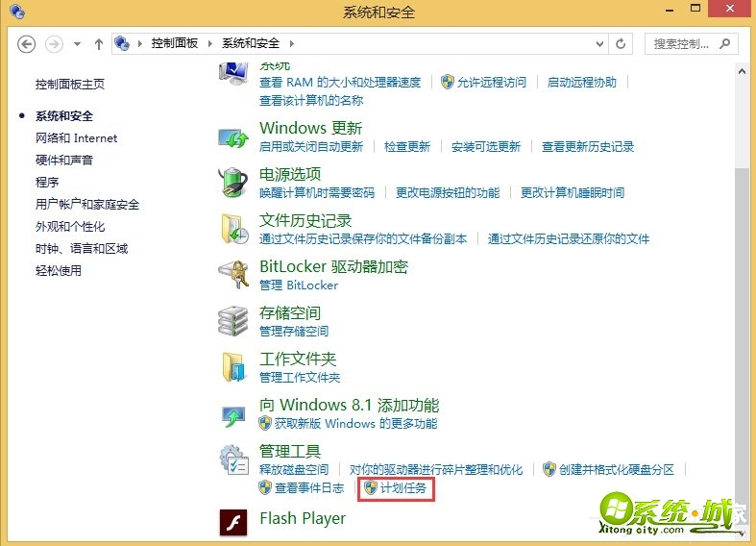Click 更改计算机睡眠时间 link

[573, 193]
